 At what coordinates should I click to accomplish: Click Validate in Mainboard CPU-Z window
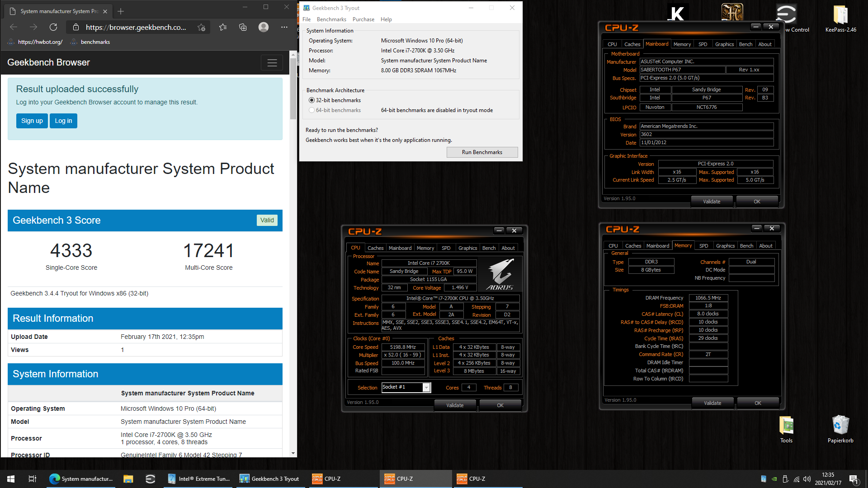(712, 202)
